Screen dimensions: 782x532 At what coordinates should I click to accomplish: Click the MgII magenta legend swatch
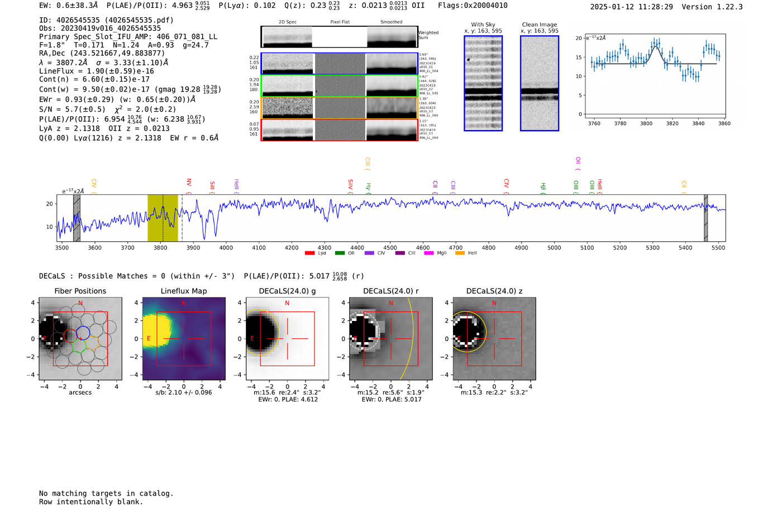coord(429,253)
